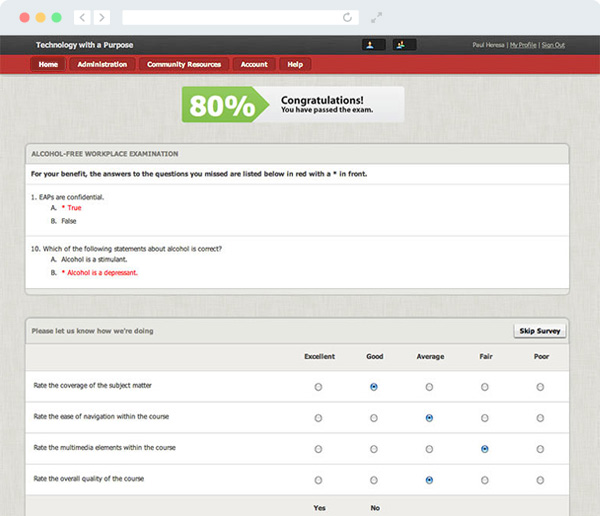The height and width of the screenshot is (516, 600).
Task: Click the single user icon in header
Action: 372,45
